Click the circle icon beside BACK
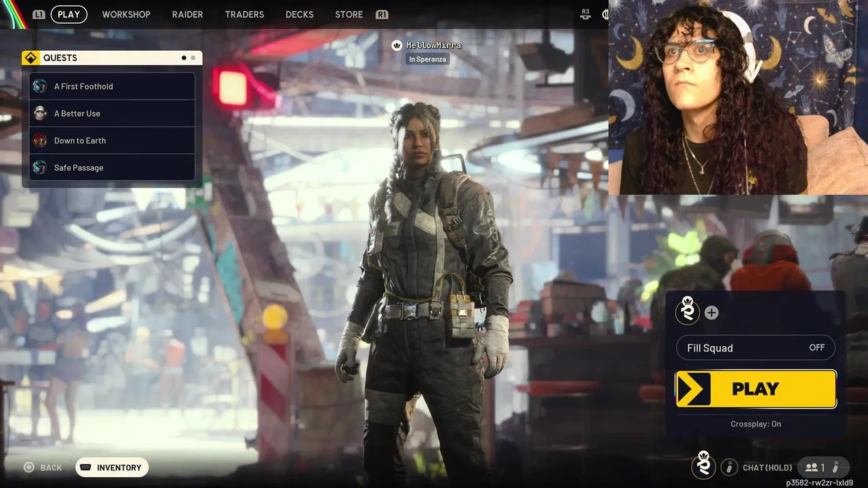868x488 pixels. tap(28, 467)
